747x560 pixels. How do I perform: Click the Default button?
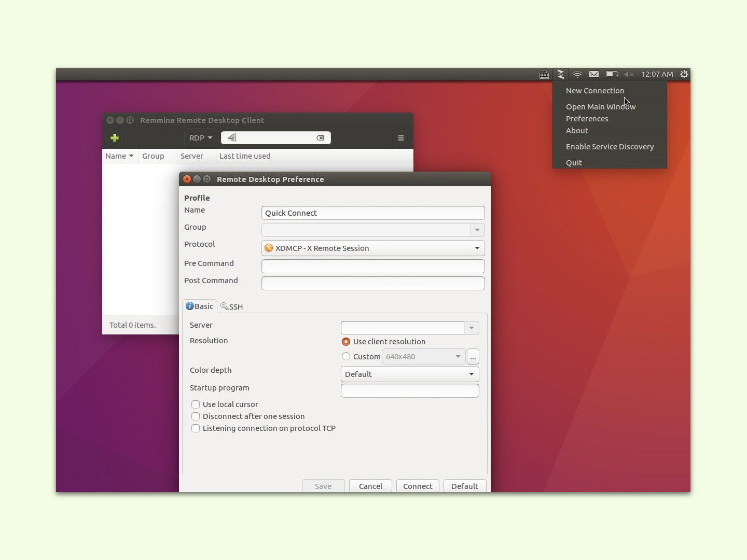pyautogui.click(x=465, y=486)
